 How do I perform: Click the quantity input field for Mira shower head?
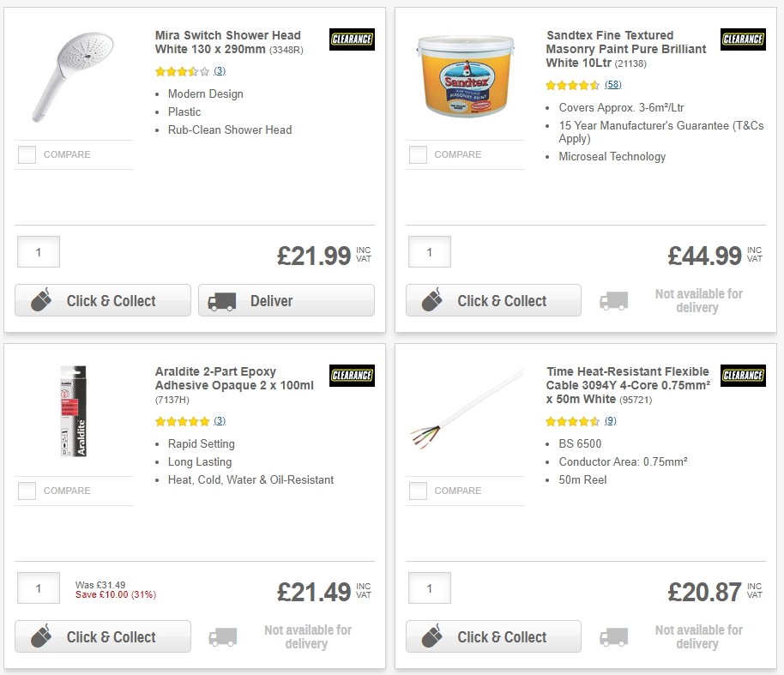click(x=38, y=251)
